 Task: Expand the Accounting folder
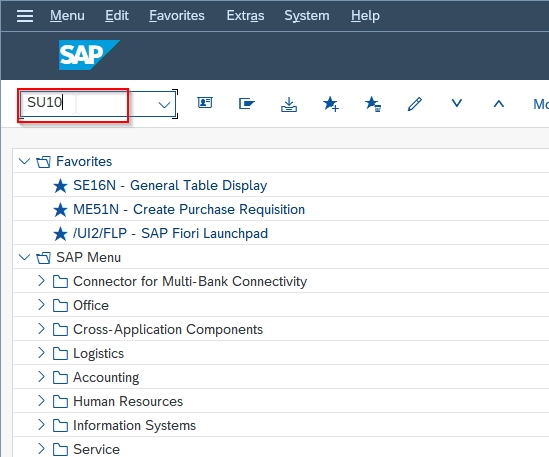tap(41, 377)
